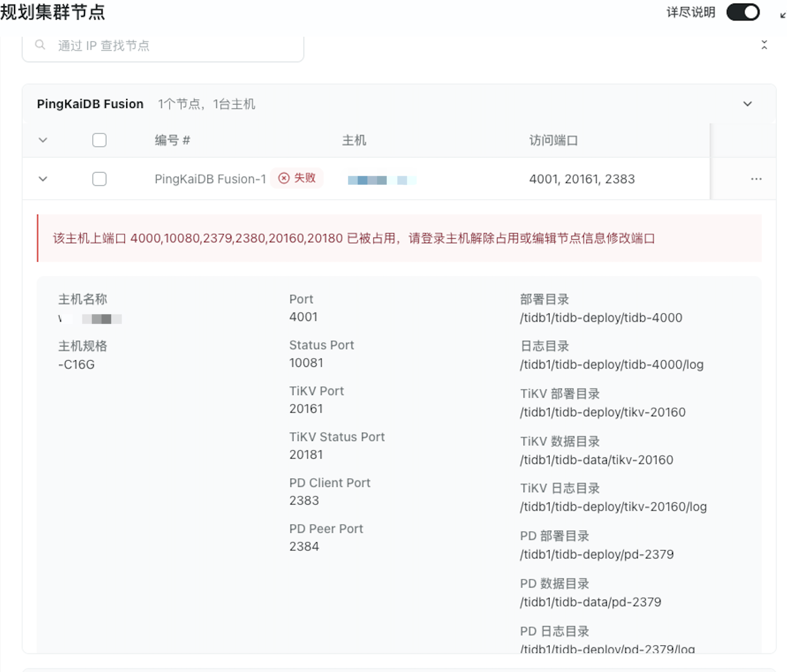Click the blurred host IP address
This screenshot has height=672, width=787.
381,180
